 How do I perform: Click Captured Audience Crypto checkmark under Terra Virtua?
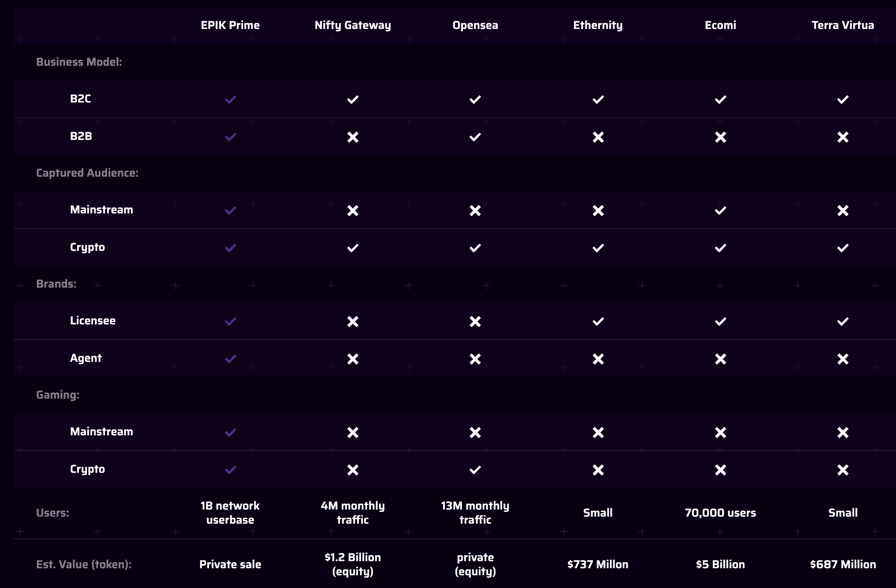[843, 248]
